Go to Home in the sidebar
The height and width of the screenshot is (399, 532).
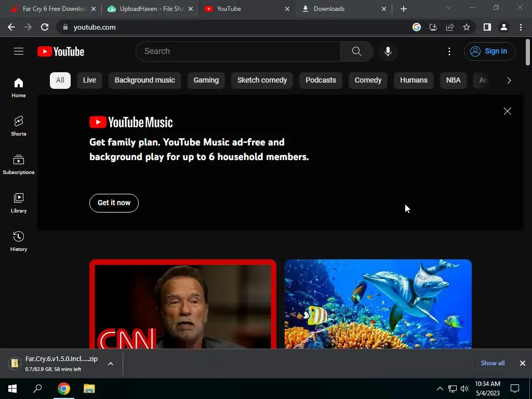pyautogui.click(x=19, y=88)
